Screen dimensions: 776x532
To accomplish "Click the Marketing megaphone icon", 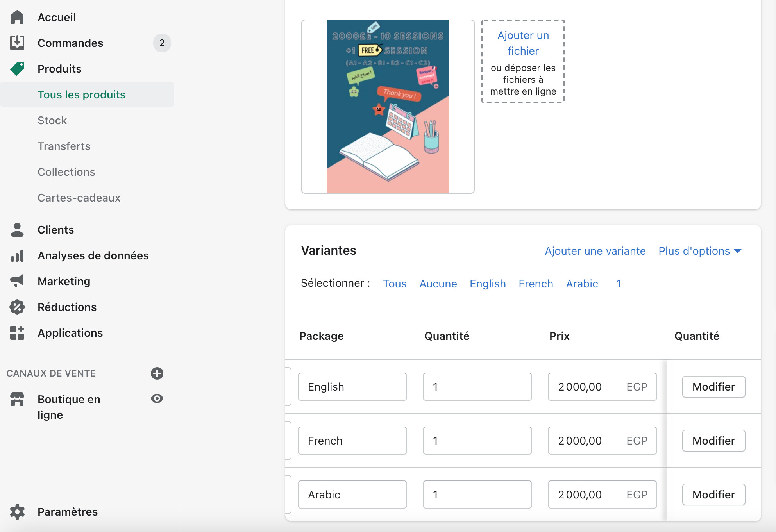I will pyautogui.click(x=17, y=281).
